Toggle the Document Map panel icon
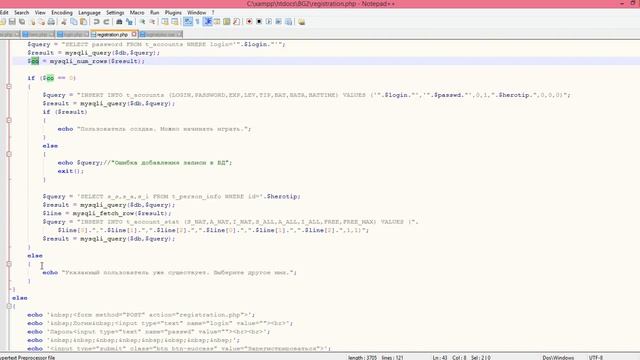Image resolution: width=640 pixels, height=360 pixels. coord(227,22)
